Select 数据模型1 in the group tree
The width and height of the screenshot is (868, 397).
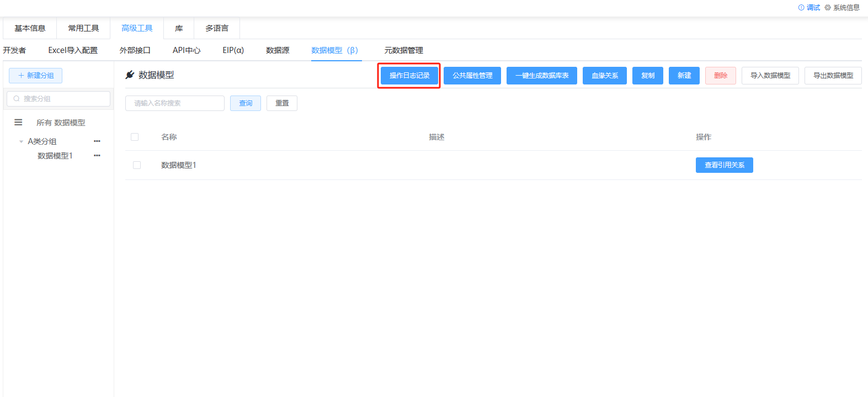55,156
